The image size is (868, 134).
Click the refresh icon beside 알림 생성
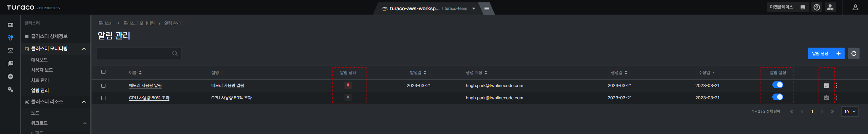[x=853, y=53]
